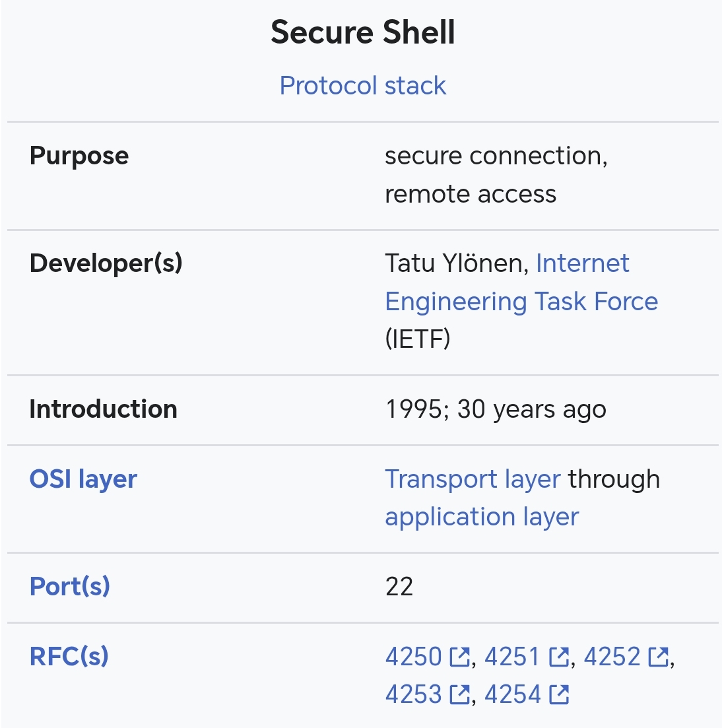
Task: Follow the Engineering Task Force link
Action: [x=521, y=302]
